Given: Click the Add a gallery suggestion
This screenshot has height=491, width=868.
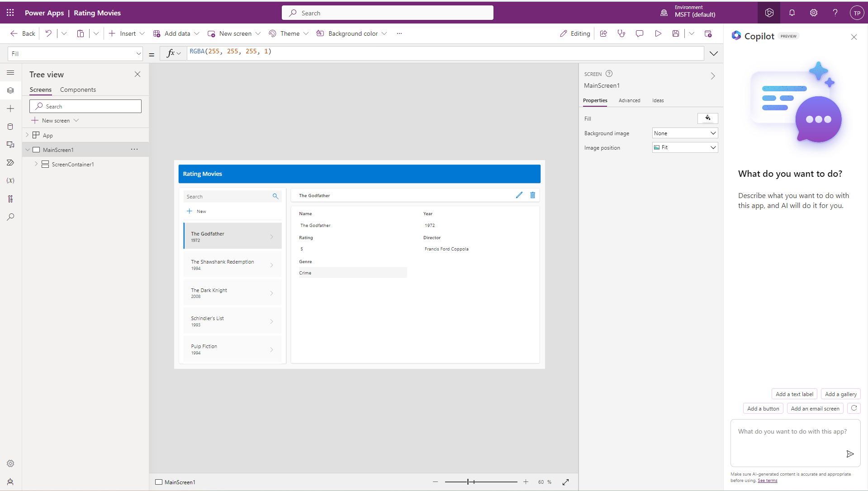Looking at the screenshot, I should point(840,394).
